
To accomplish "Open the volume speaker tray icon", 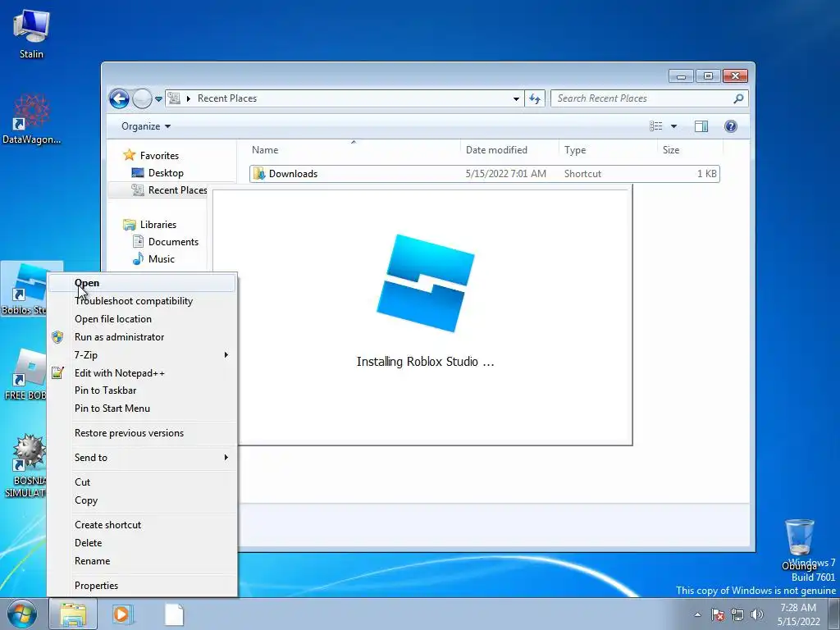I will click(x=757, y=614).
